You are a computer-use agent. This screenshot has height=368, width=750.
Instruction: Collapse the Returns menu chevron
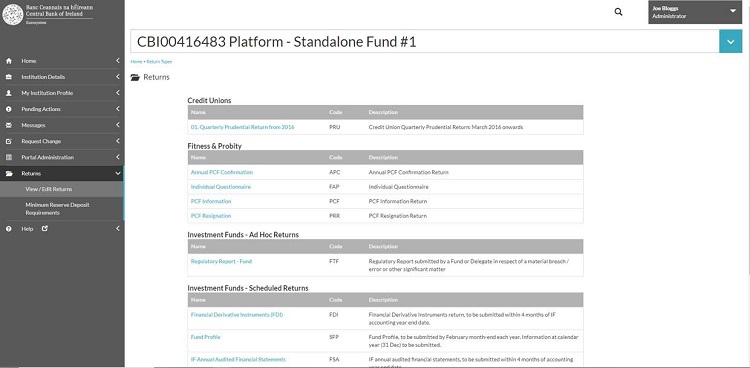tap(118, 173)
